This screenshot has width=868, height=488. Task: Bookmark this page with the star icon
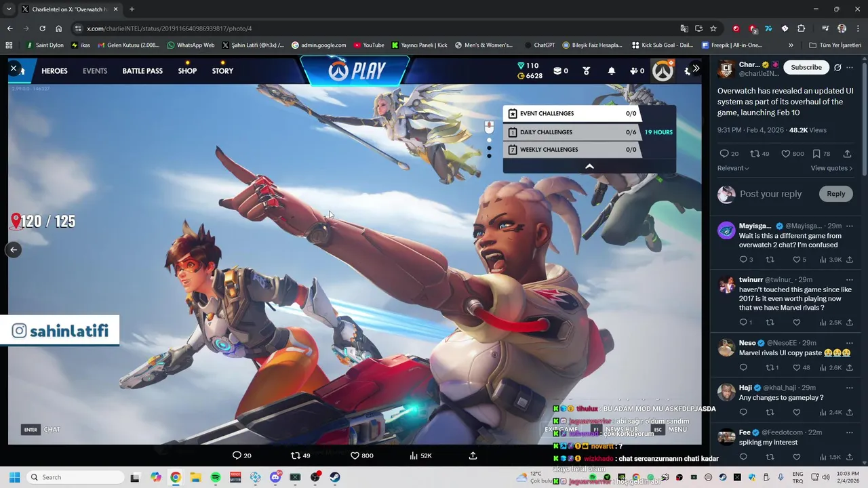(x=713, y=28)
